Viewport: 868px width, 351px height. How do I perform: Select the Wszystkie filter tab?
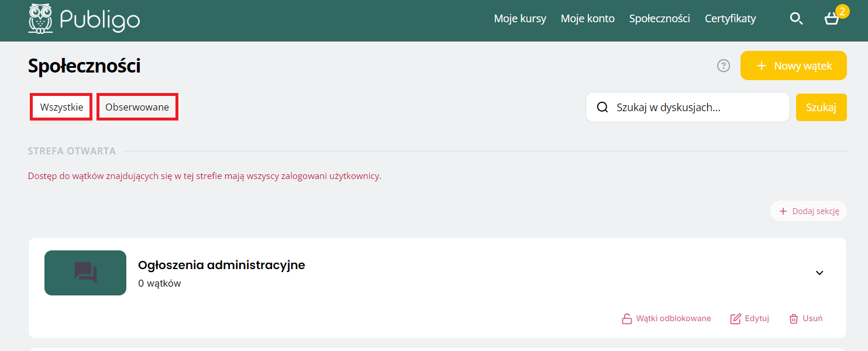pos(61,107)
